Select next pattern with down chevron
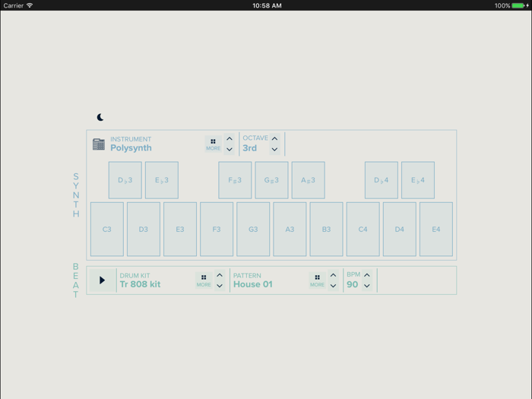Image resolution: width=532 pixels, height=399 pixels. 333,286
